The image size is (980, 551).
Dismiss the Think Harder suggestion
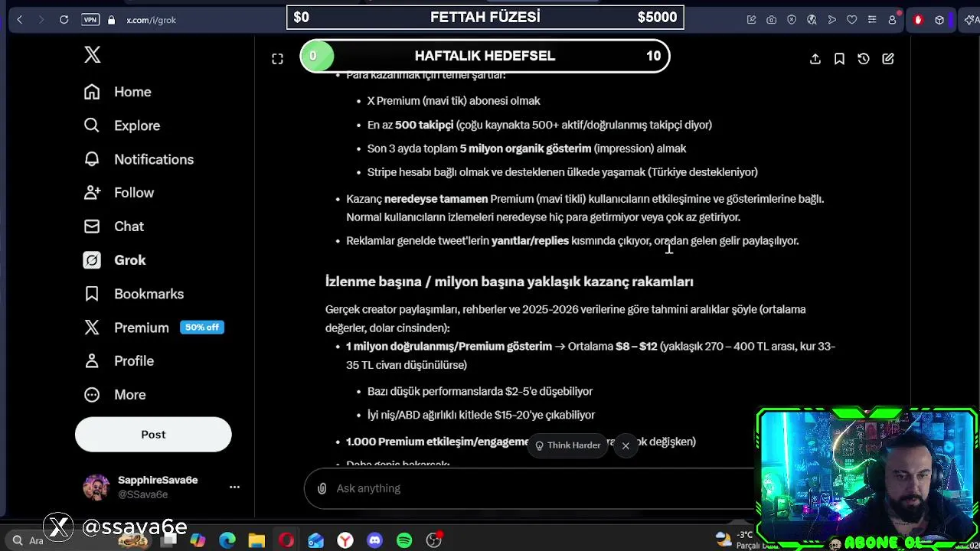[626, 445]
